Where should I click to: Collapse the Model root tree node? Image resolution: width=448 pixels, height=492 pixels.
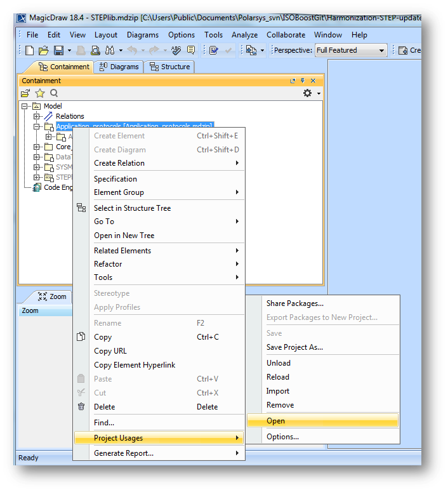26,106
